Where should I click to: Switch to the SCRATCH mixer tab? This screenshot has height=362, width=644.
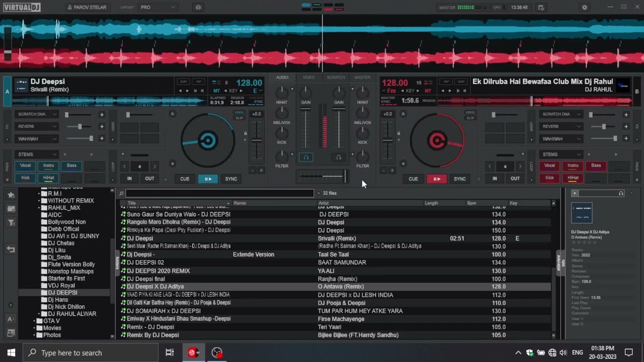pyautogui.click(x=336, y=77)
